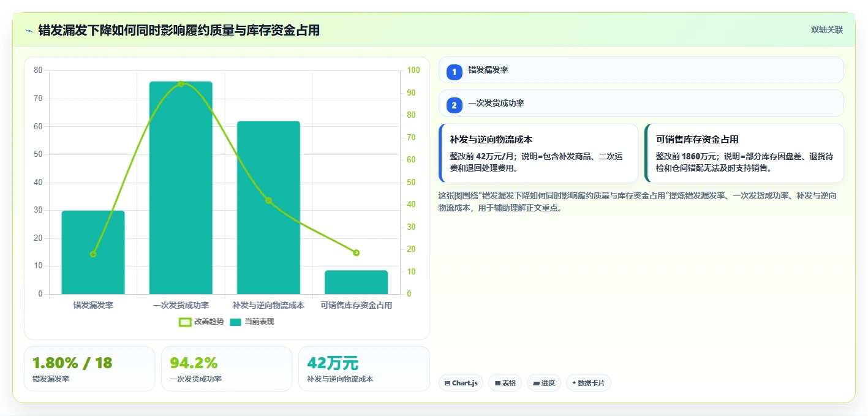Click the line point above 错发漏发率
The height and width of the screenshot is (416, 868).
click(x=93, y=254)
